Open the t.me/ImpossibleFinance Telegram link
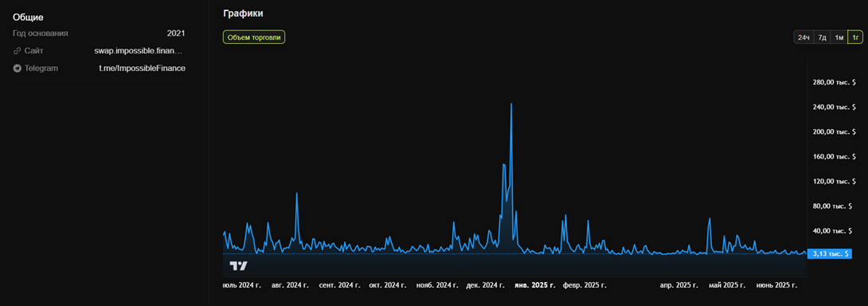 tap(143, 69)
